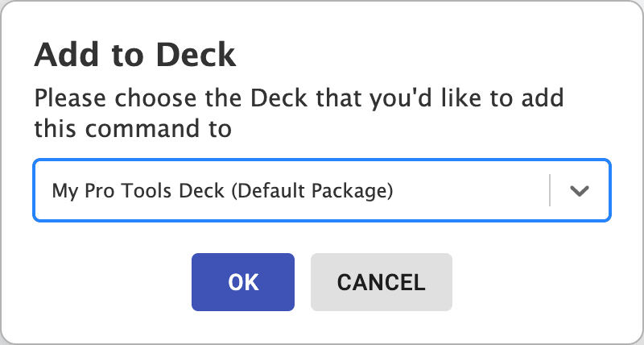Click the blue-outlined deck select box

click(x=322, y=190)
